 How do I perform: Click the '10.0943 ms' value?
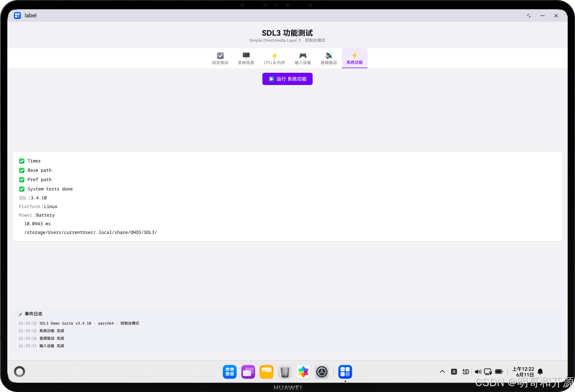pyautogui.click(x=37, y=224)
